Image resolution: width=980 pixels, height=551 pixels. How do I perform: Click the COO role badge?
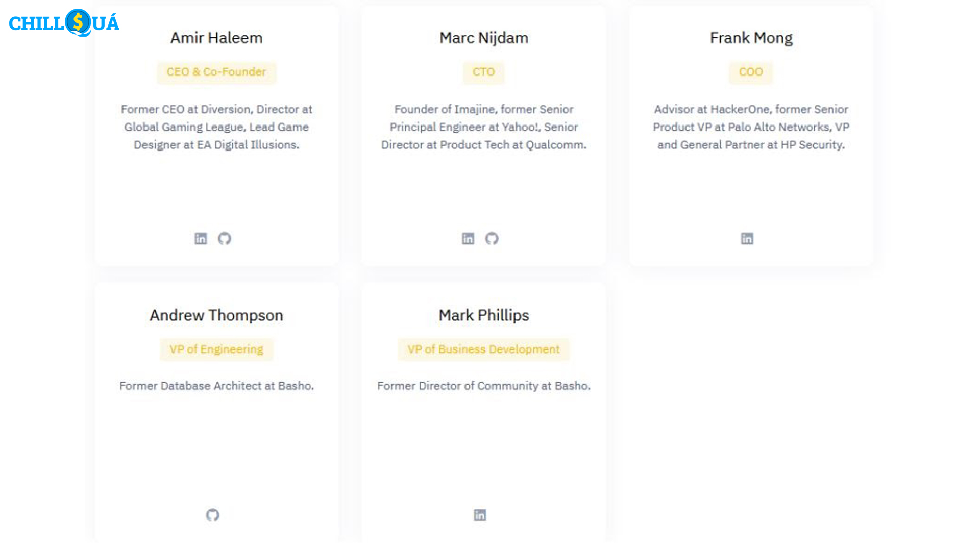[751, 72]
